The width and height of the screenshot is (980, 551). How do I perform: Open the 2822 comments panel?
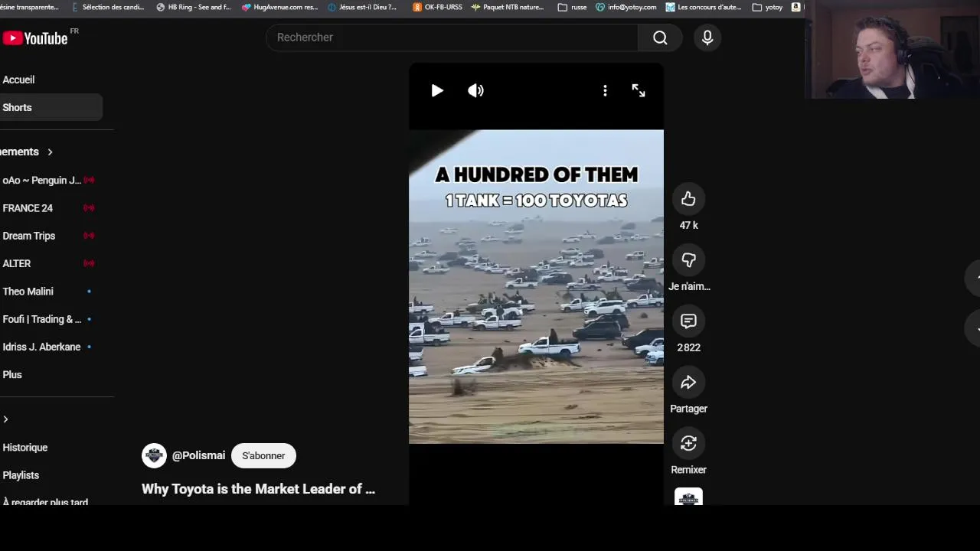click(x=688, y=321)
